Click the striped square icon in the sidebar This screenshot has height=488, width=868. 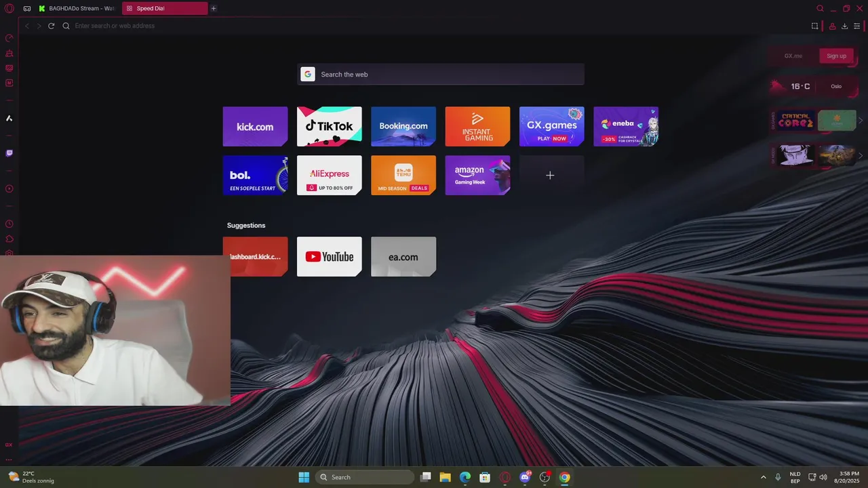coord(9,68)
